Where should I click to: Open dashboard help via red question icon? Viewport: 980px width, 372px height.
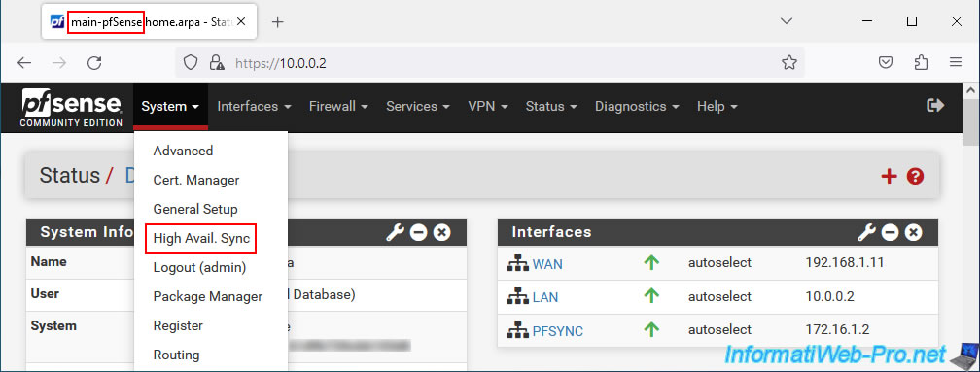[x=915, y=176]
